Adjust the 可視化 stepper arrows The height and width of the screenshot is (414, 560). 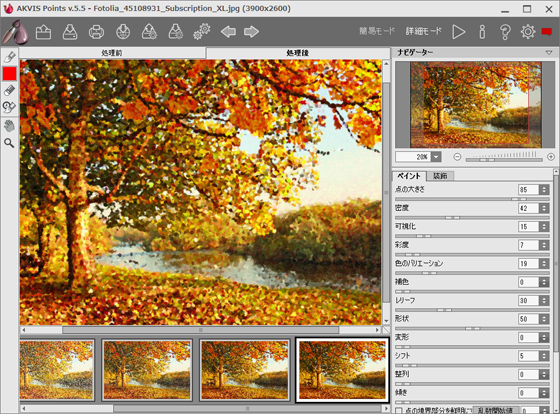pyautogui.click(x=544, y=226)
